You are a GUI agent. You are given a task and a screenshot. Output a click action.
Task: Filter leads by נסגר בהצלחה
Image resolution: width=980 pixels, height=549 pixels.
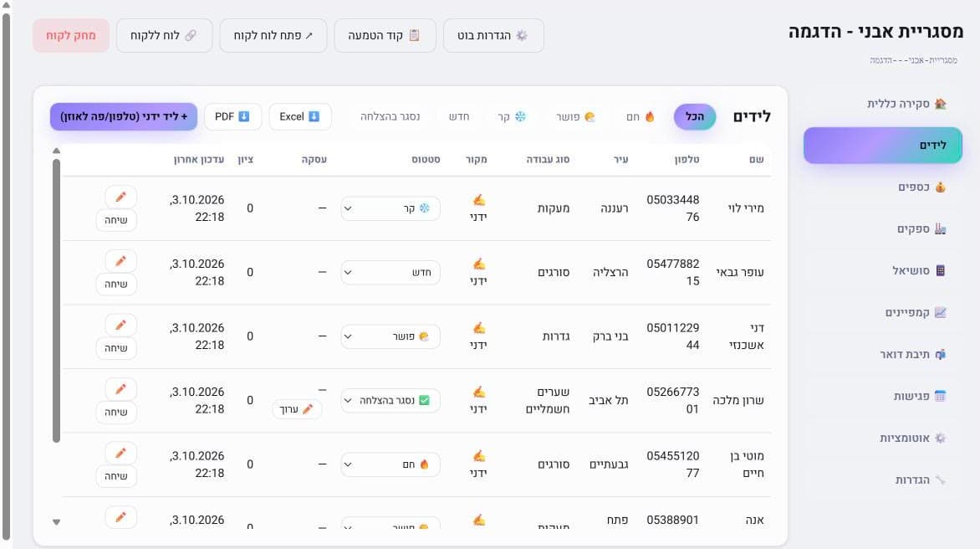point(390,117)
